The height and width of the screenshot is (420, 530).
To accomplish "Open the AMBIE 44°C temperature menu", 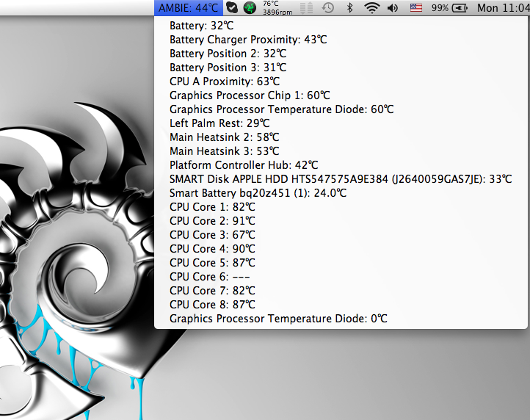I will click(x=189, y=8).
